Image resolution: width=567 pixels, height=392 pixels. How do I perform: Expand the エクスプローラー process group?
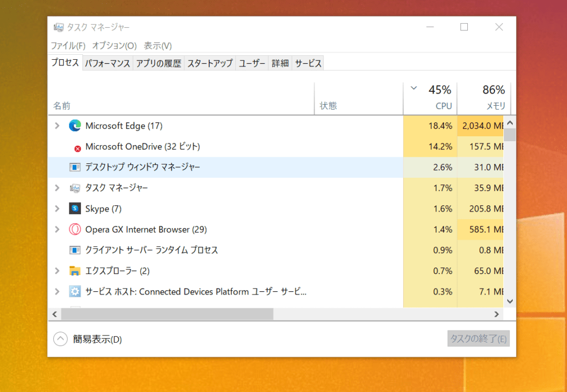point(56,271)
